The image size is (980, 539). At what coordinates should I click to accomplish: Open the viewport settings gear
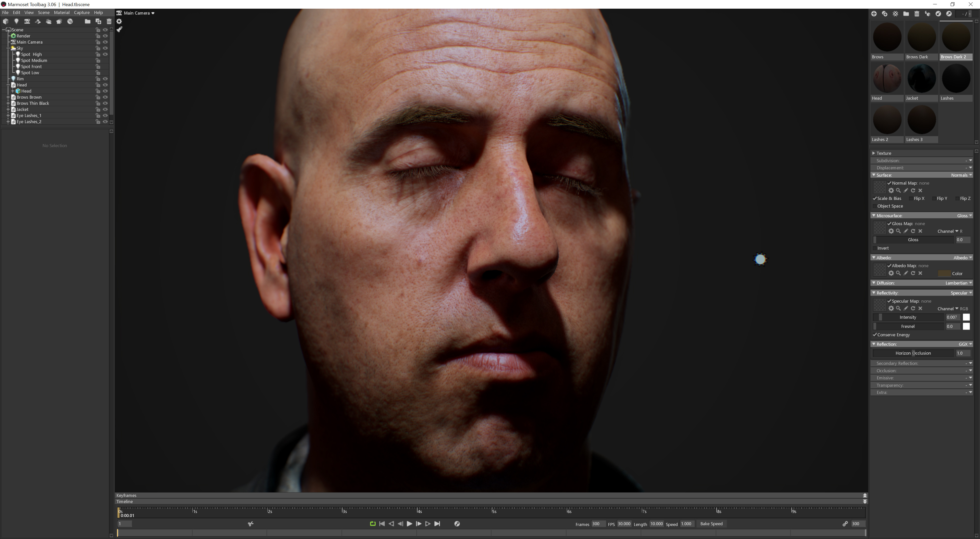119,21
